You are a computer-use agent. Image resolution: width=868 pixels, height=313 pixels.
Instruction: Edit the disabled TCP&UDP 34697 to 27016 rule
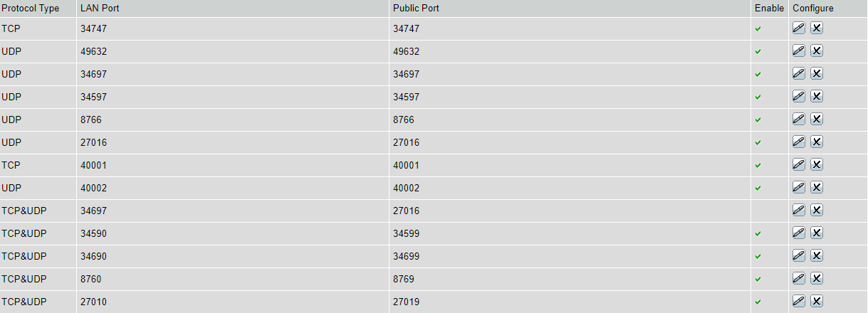point(799,210)
